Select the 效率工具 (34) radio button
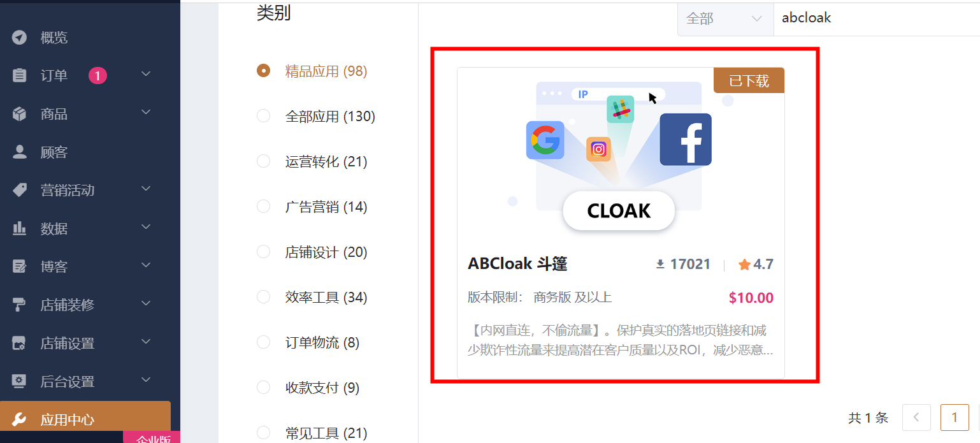 [263, 297]
